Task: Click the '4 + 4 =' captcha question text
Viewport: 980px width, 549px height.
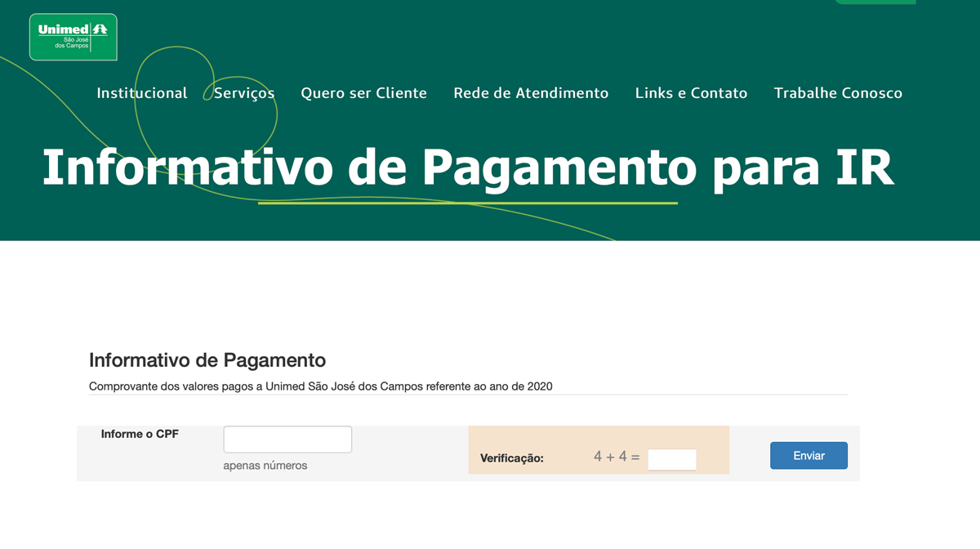Action: [x=617, y=457]
